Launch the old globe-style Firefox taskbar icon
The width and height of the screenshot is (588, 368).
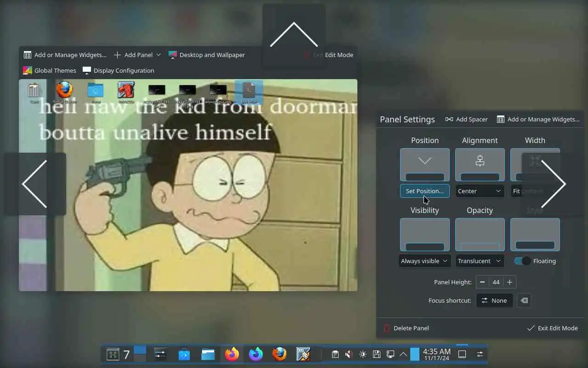pyautogui.click(x=279, y=354)
